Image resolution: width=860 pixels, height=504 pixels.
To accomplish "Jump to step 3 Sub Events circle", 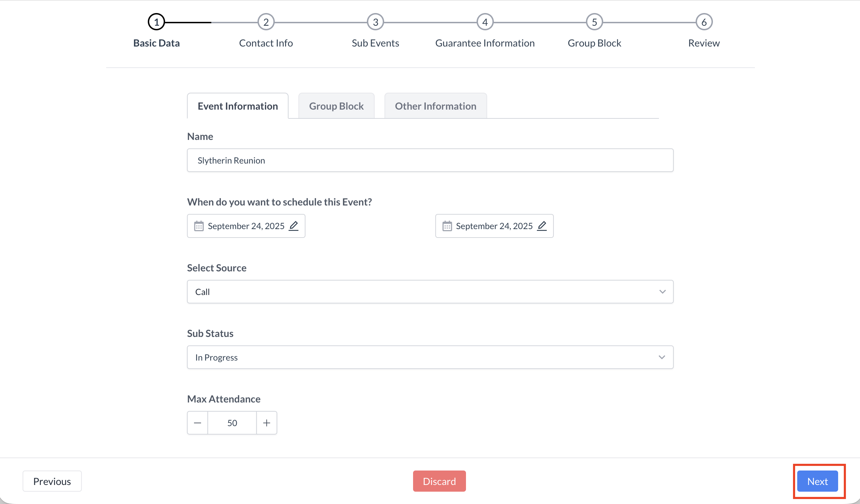I will (x=375, y=22).
